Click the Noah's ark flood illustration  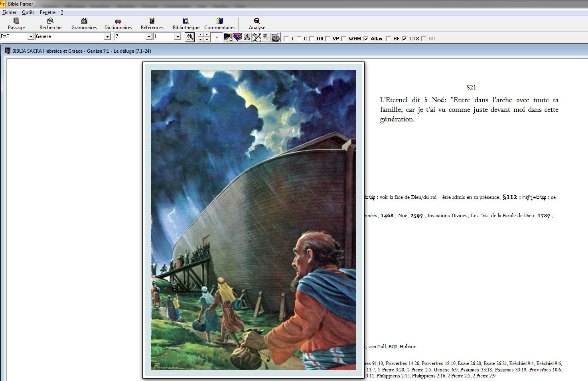[x=253, y=220]
